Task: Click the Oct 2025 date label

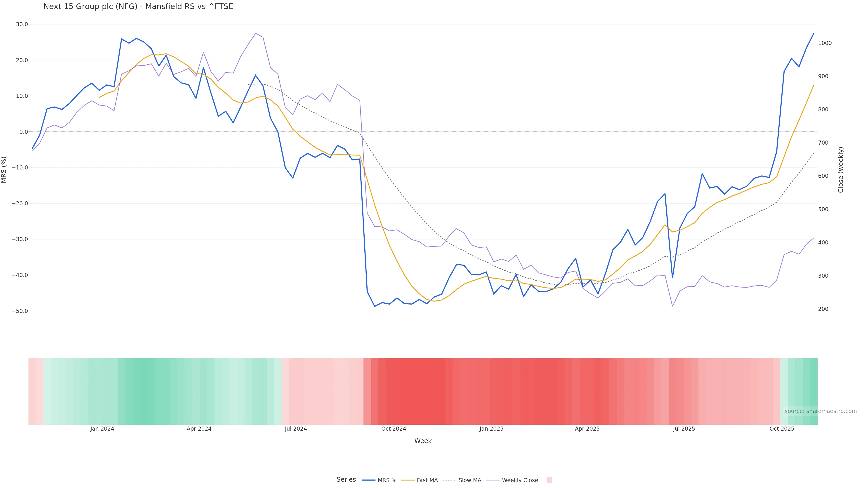Action: pyautogui.click(x=782, y=429)
